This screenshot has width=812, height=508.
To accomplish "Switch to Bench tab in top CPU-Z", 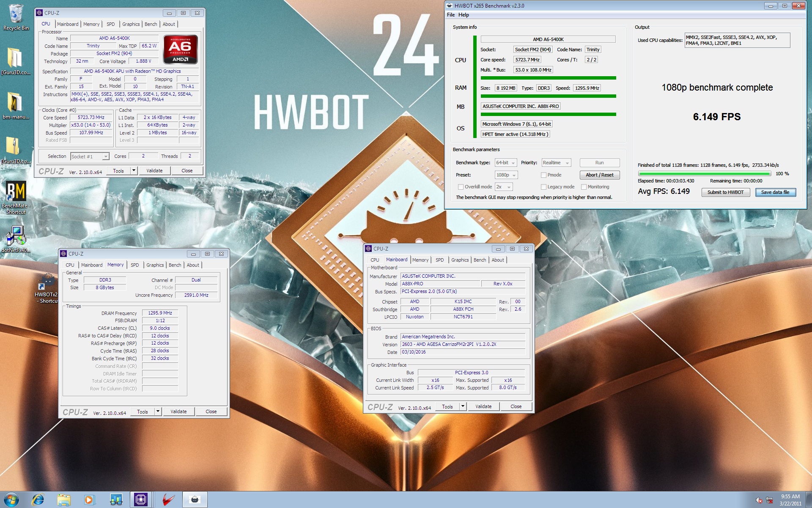I will [x=151, y=24].
